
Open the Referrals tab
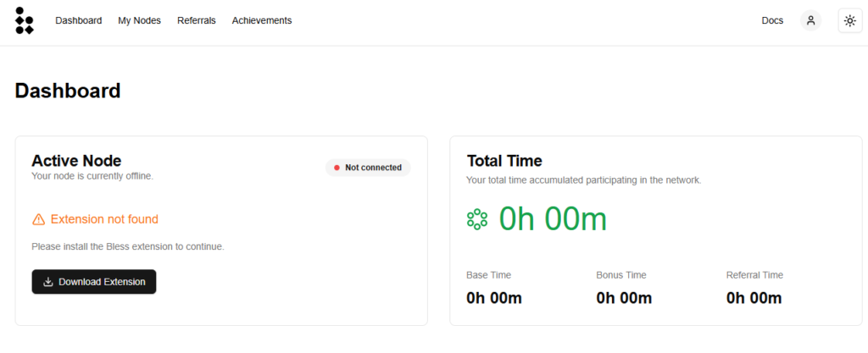[x=197, y=20]
